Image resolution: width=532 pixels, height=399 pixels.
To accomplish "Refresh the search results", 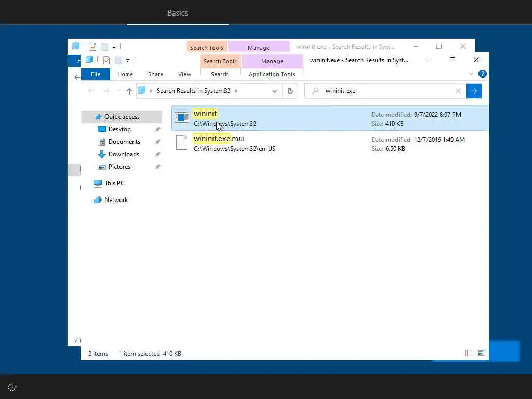I will [x=290, y=91].
